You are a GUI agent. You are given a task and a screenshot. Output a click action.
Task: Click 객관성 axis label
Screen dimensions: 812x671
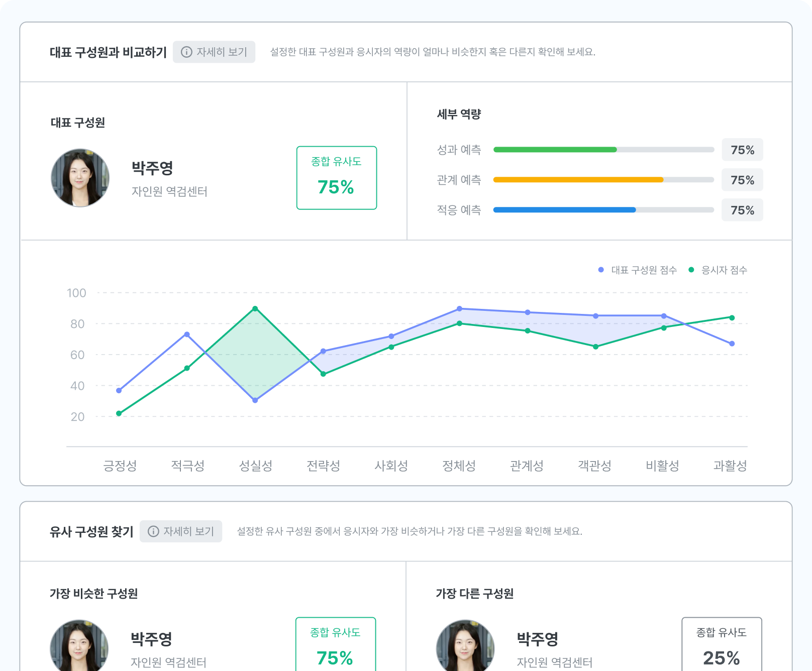pos(594,466)
